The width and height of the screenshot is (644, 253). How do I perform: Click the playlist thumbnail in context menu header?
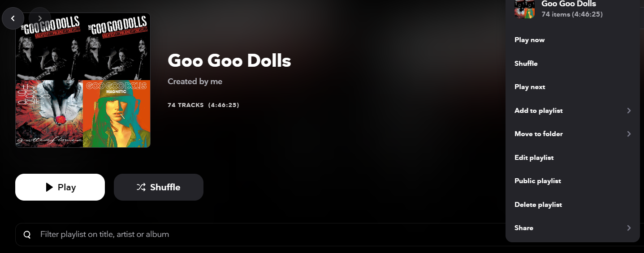tap(525, 9)
